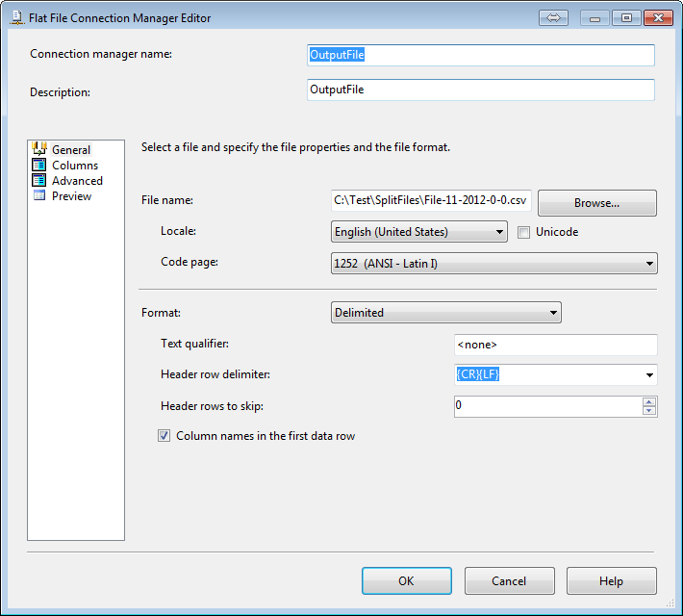Uncheck Column names in the first data row
This screenshot has height=616, width=683.
[x=164, y=435]
